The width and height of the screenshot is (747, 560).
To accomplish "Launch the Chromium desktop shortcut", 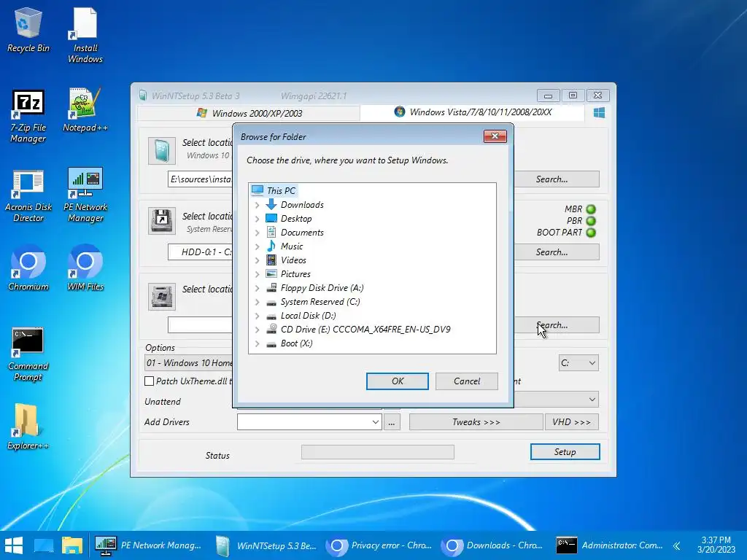I will [x=28, y=268].
